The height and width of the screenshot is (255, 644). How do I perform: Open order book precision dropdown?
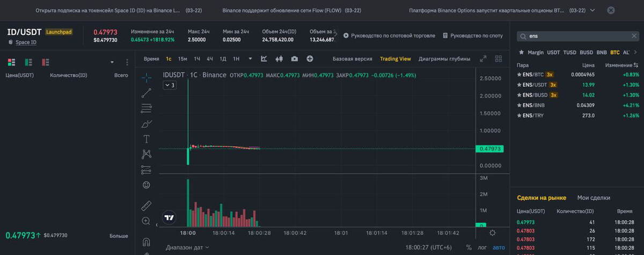coord(112,62)
